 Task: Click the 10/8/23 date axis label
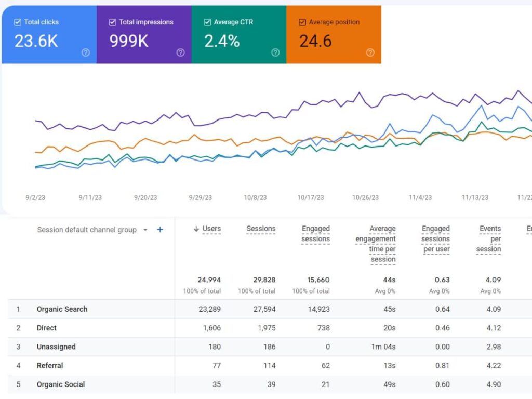255,197
